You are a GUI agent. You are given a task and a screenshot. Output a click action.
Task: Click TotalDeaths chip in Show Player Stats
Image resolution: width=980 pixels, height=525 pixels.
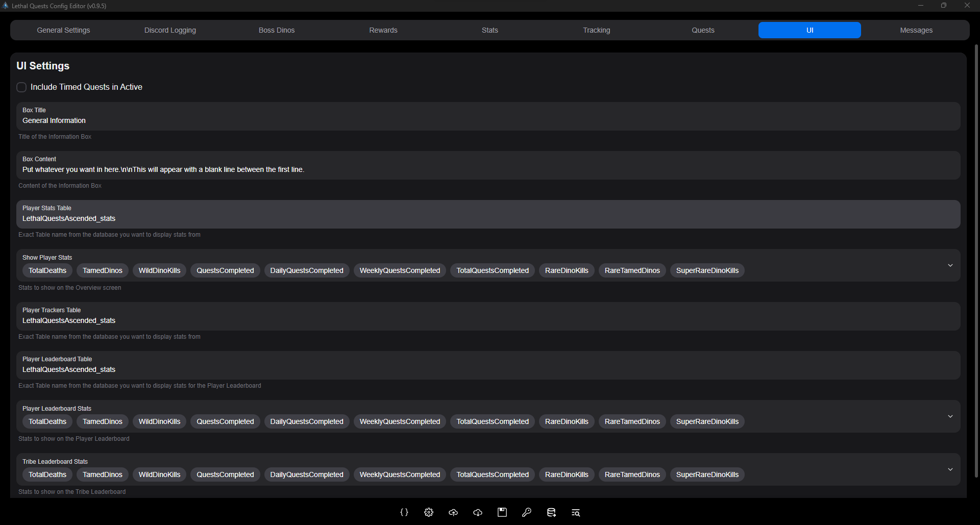(x=47, y=270)
